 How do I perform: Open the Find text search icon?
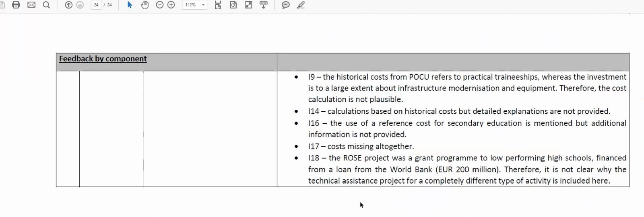click(x=46, y=5)
